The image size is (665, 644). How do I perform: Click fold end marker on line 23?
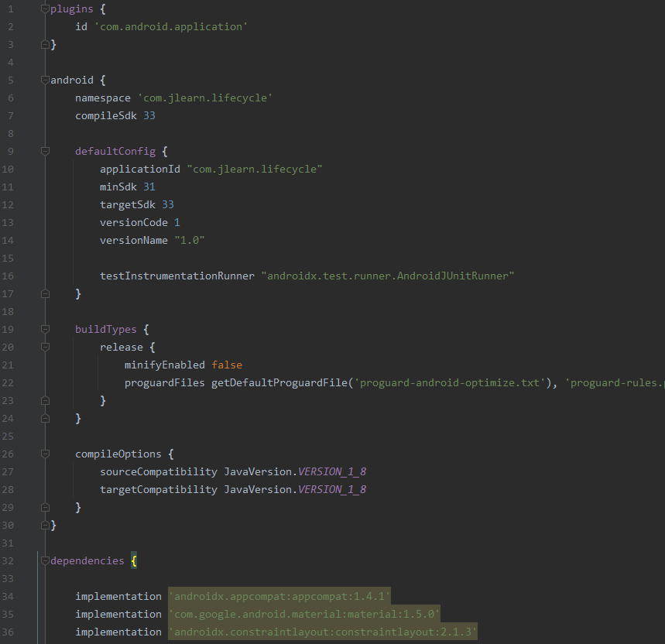45,401
